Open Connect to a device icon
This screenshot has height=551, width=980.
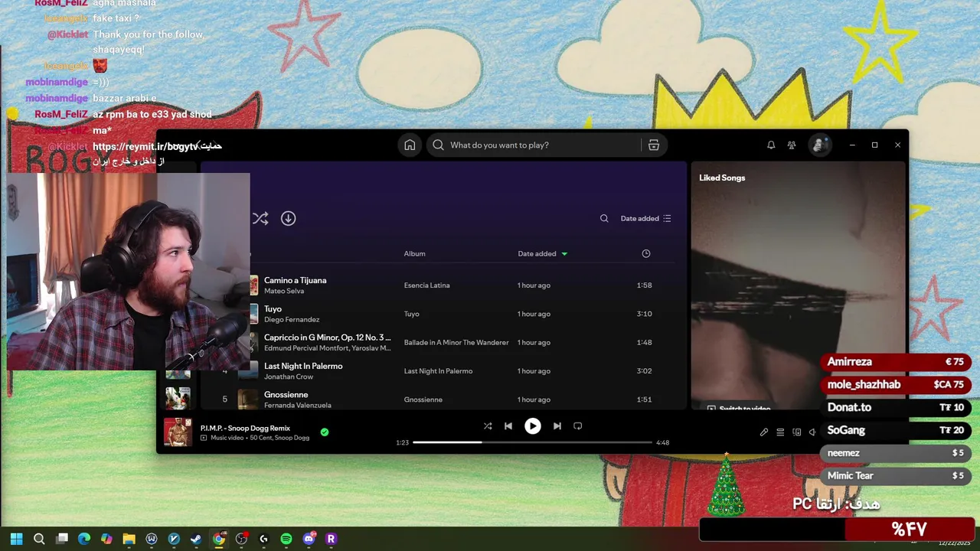pos(796,432)
